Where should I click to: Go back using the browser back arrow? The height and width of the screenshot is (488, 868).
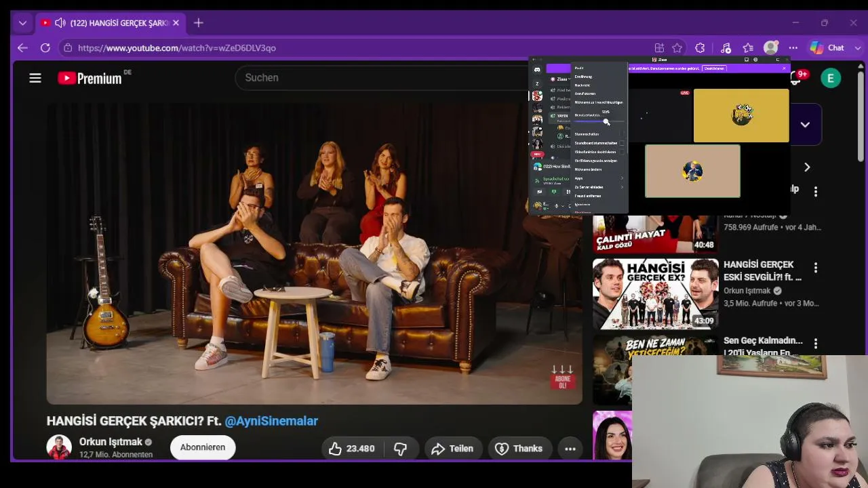(x=22, y=48)
